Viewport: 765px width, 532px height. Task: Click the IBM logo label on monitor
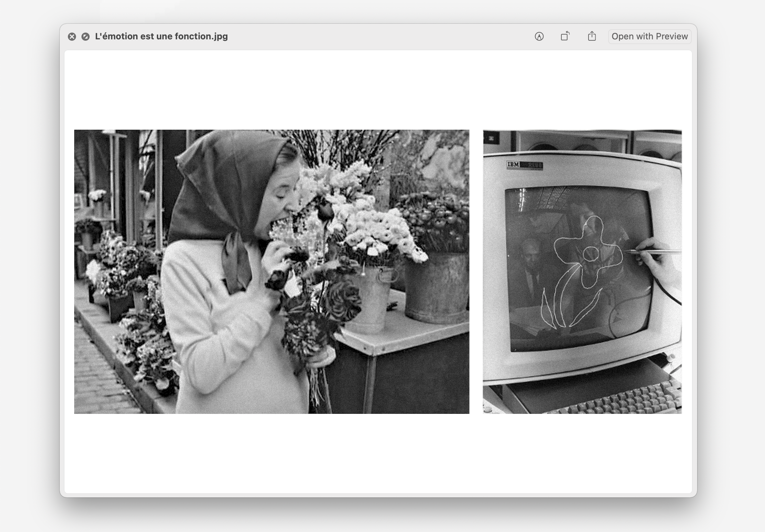click(513, 165)
